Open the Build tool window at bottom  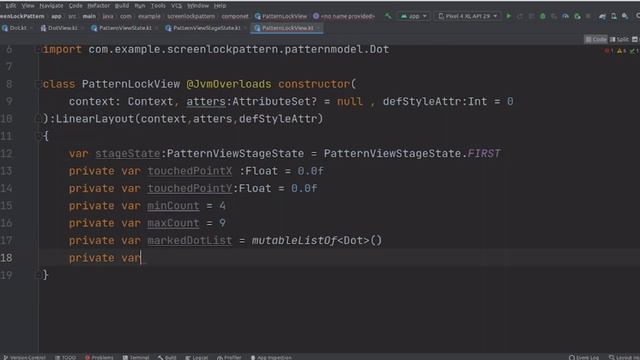click(167, 357)
